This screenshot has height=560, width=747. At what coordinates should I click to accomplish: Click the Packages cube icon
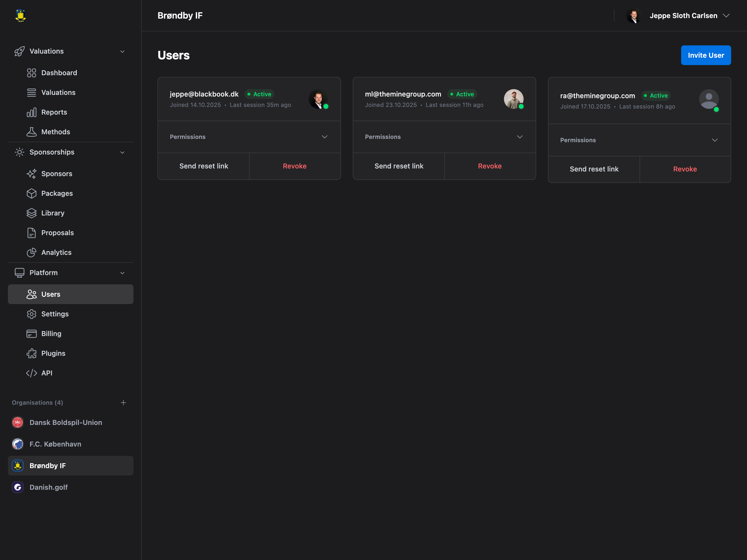tap(31, 194)
